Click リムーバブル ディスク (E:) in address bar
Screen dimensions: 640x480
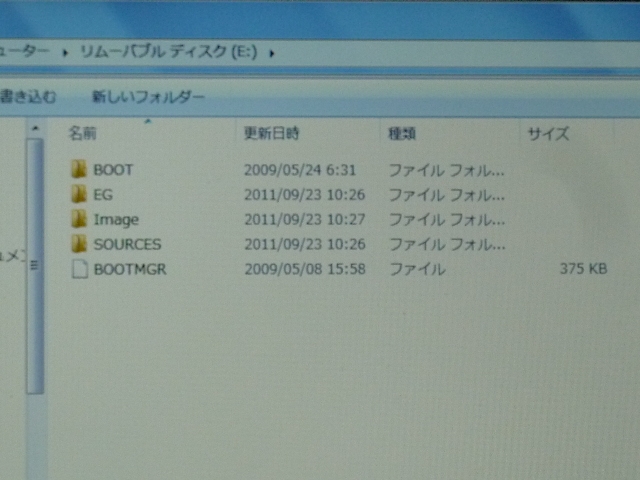point(169,52)
